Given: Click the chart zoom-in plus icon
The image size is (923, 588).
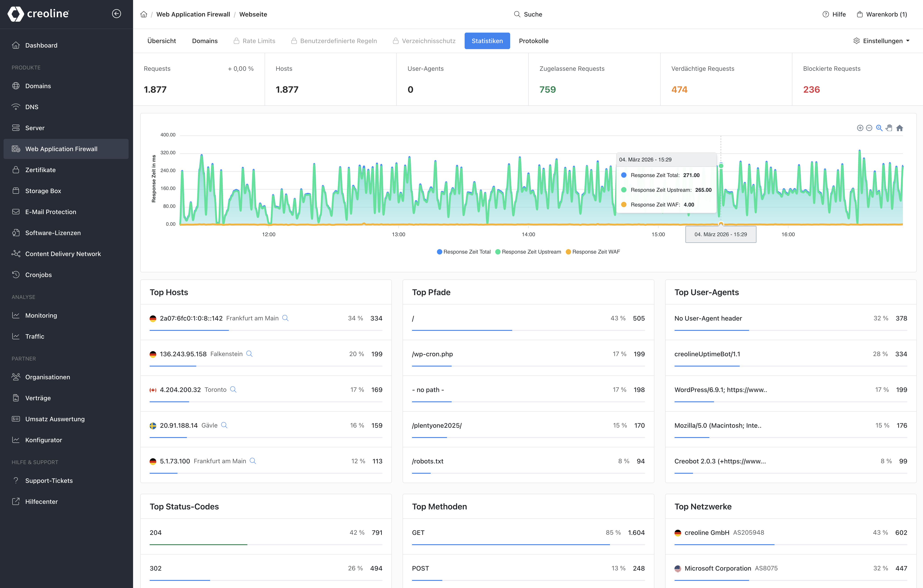Looking at the screenshot, I should pos(860,128).
